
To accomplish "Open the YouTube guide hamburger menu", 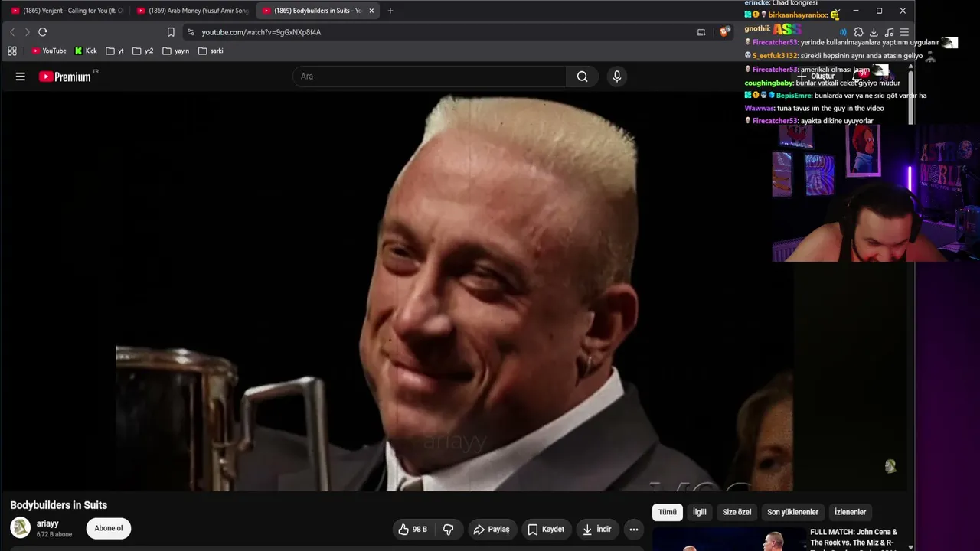I will pyautogui.click(x=21, y=77).
